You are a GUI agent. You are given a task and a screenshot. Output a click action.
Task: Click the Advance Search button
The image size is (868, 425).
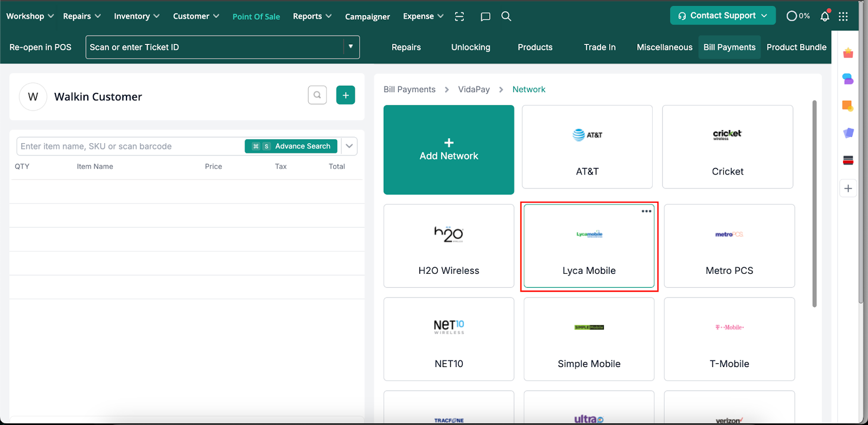pos(291,146)
